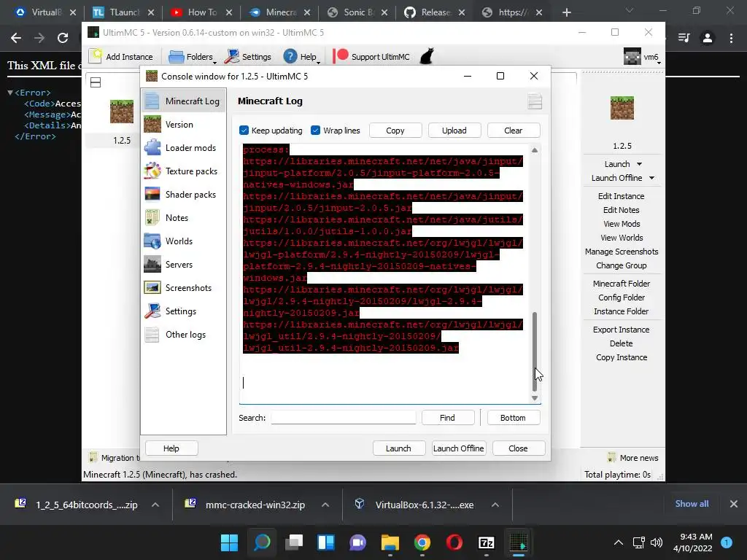Click the black cat icon in toolbar
This screenshot has width=747, height=560.
click(427, 56)
